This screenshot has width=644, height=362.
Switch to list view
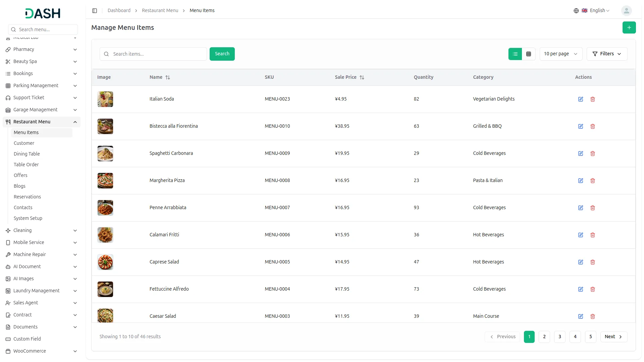pos(515,54)
